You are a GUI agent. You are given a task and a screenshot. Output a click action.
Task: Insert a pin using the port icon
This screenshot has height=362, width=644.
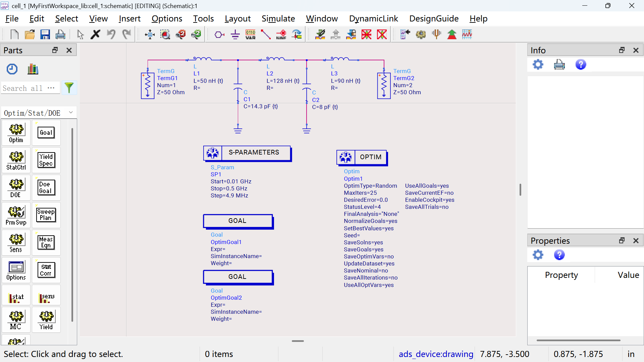click(219, 34)
